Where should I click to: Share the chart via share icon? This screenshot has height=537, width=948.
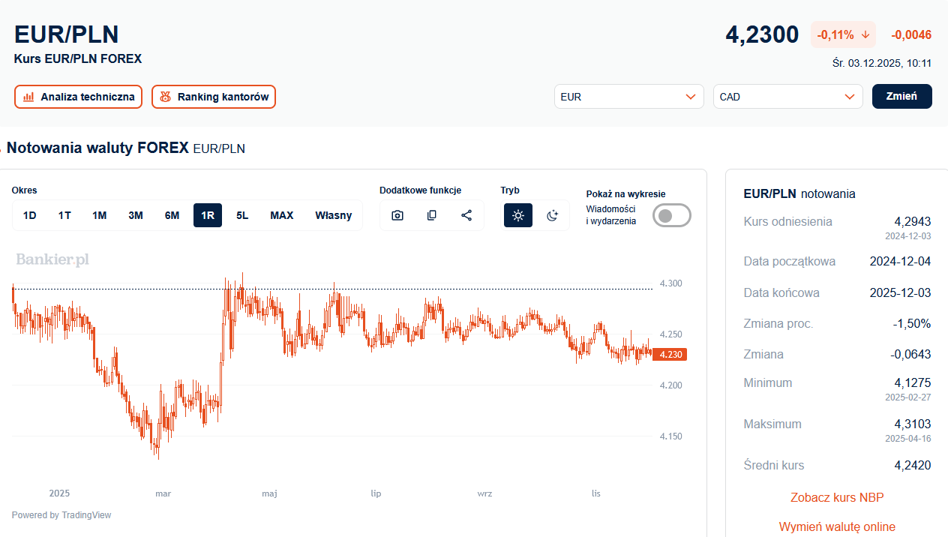click(x=466, y=215)
